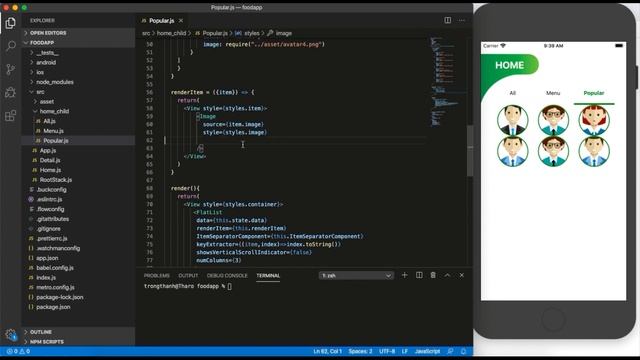The height and width of the screenshot is (360, 640).
Task: Collapse the src folder
Action: tap(78, 92)
